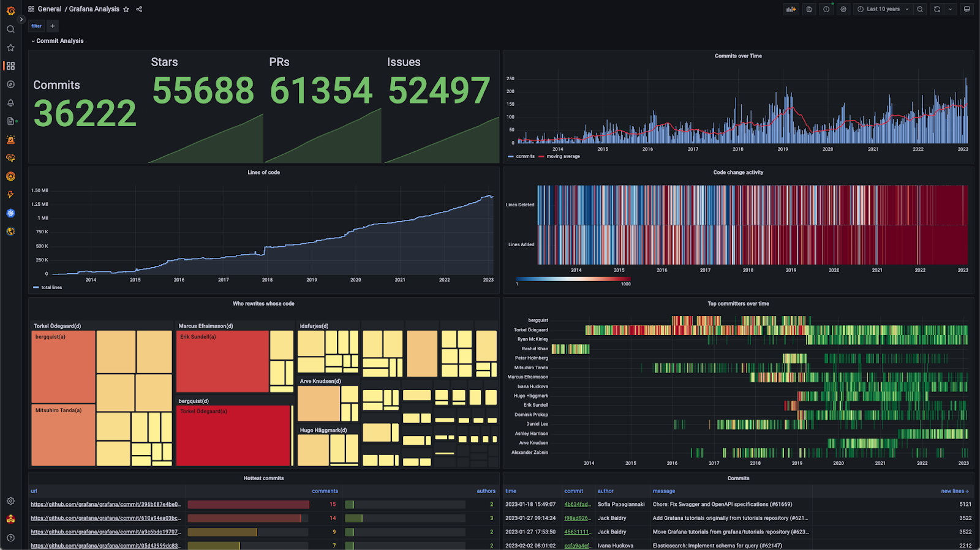Toggle the 'total lines' legend series
Image resolution: width=980 pixels, height=550 pixels.
tap(51, 287)
